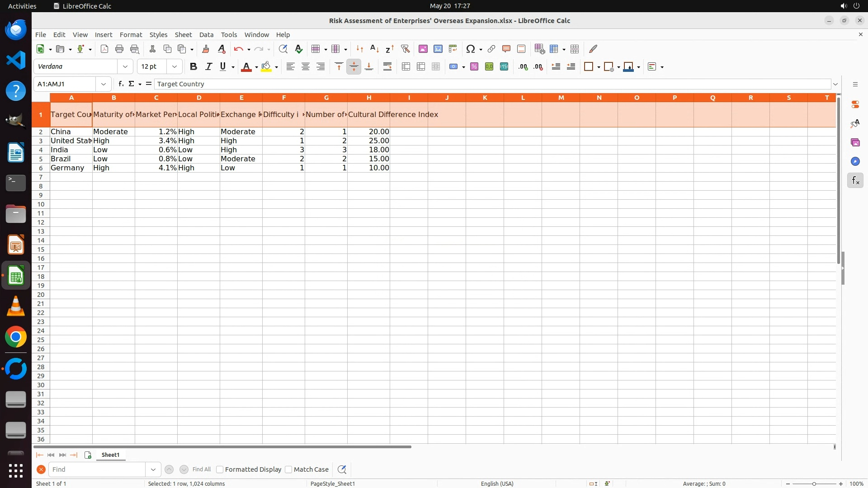Viewport: 868px width, 488px height.
Task: Toggle Bold formatting
Action: click(193, 67)
